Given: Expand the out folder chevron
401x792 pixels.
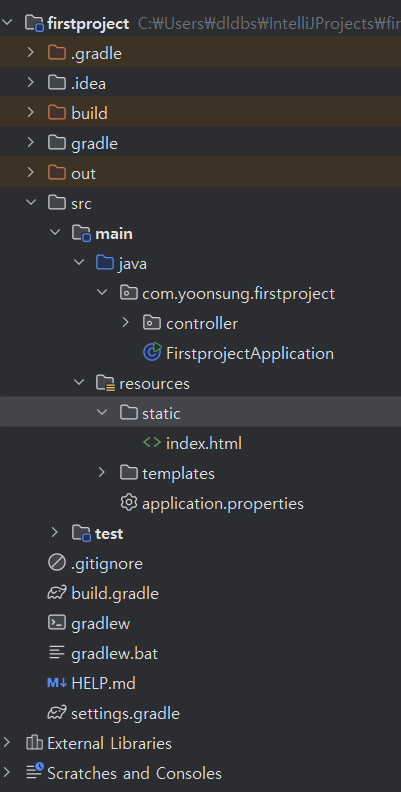Looking at the screenshot, I should [x=31, y=173].
